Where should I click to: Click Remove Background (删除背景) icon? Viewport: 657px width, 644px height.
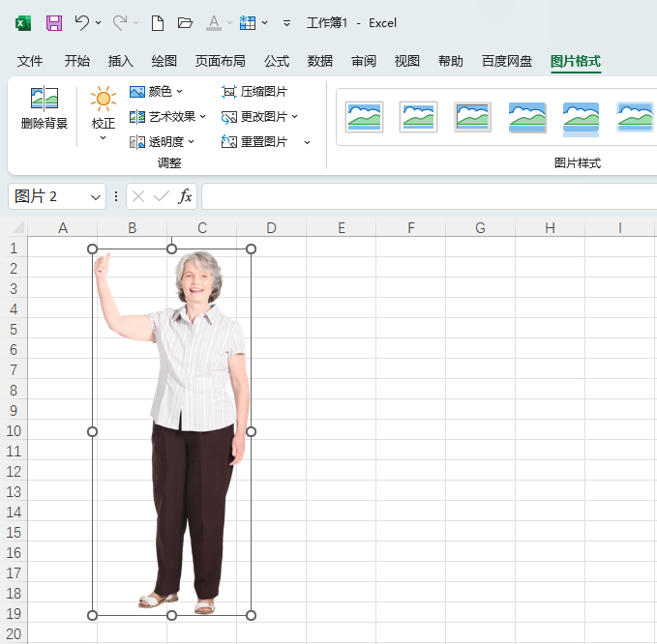(x=45, y=108)
